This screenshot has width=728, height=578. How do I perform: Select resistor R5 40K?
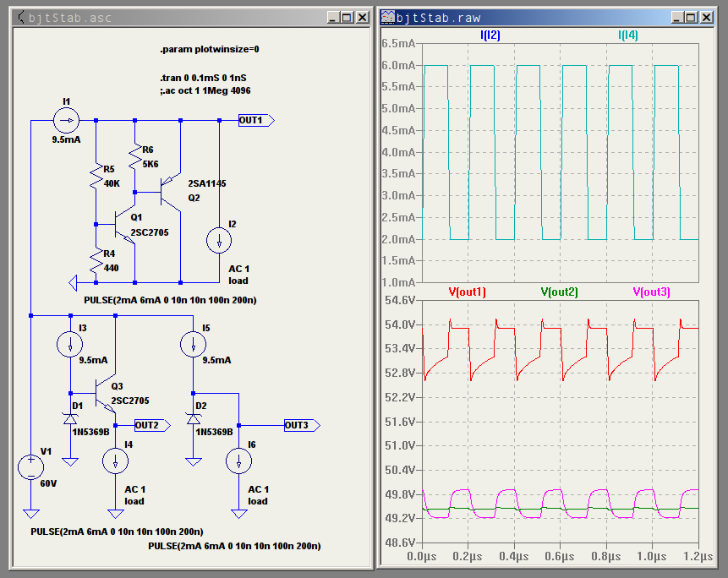tap(96, 177)
